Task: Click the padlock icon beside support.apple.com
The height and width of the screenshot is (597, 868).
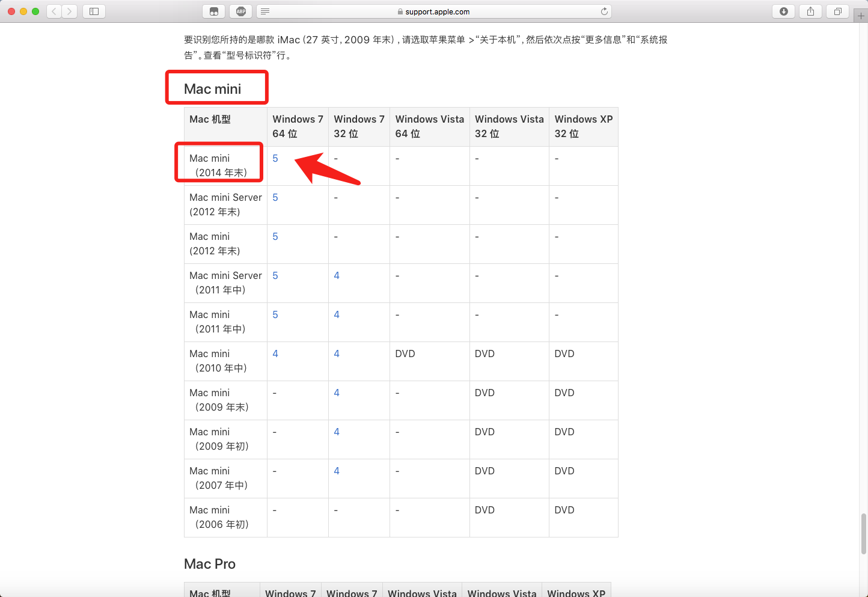Action: click(x=400, y=11)
